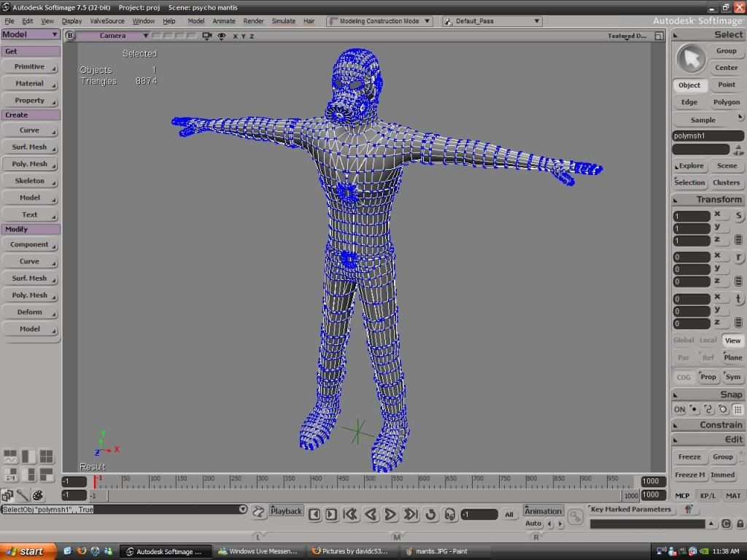Open the ValveSource menu
Screen dimensions: 747x560
point(107,21)
